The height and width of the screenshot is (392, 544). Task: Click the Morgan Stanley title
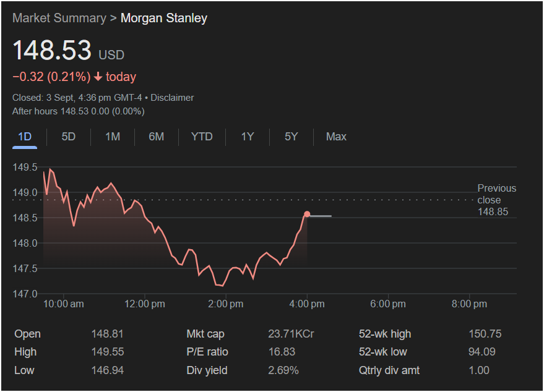(x=164, y=18)
